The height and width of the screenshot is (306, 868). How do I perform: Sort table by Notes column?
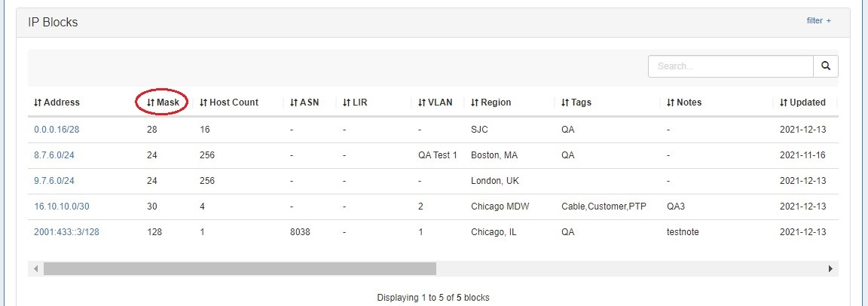tap(684, 103)
